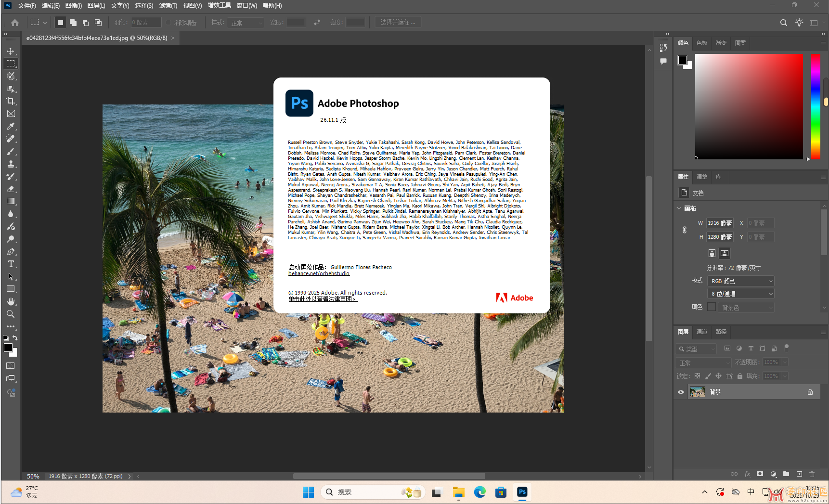
Task: Click the search icon in the options bar
Action: pyautogui.click(x=784, y=22)
